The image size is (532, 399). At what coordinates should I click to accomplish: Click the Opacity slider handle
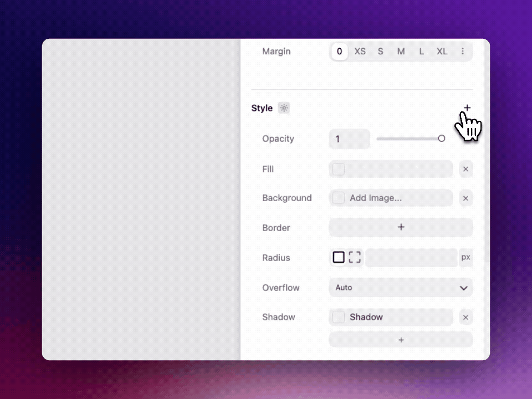(x=441, y=139)
